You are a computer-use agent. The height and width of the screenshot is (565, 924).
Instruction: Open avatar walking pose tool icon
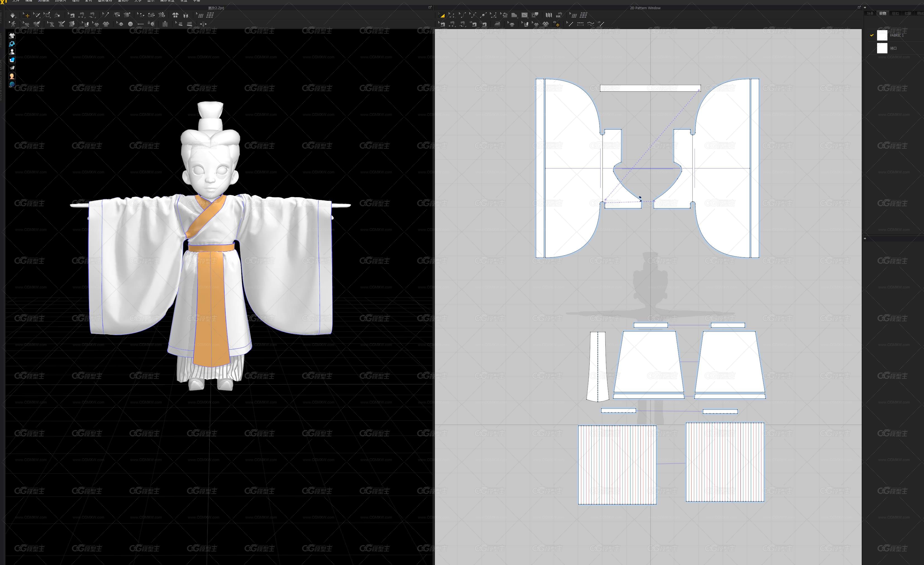[x=13, y=24]
